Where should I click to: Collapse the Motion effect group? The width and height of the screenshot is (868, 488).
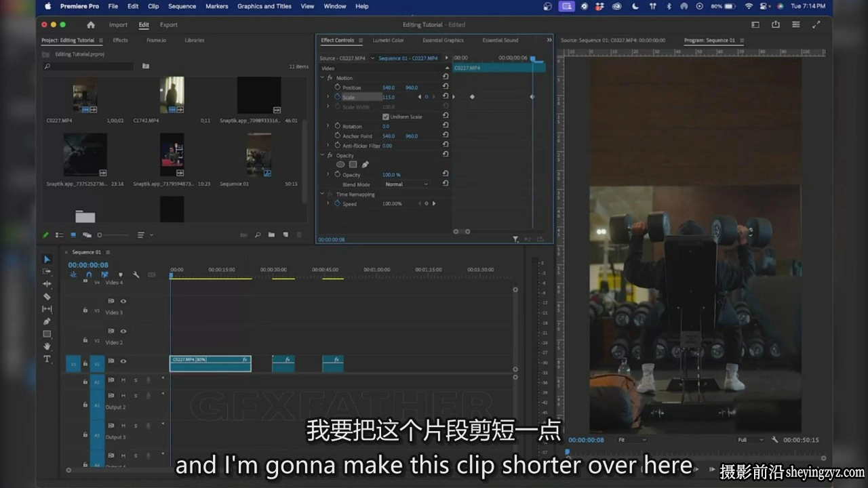point(322,78)
